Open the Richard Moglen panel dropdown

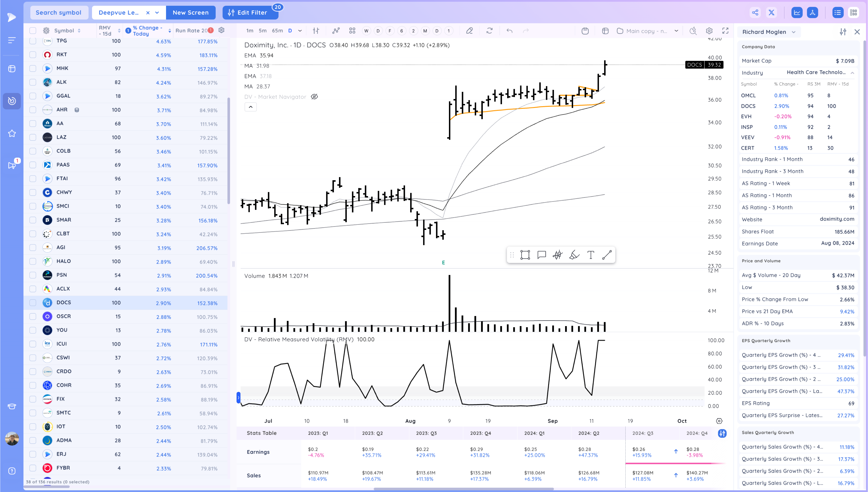[x=794, y=32]
